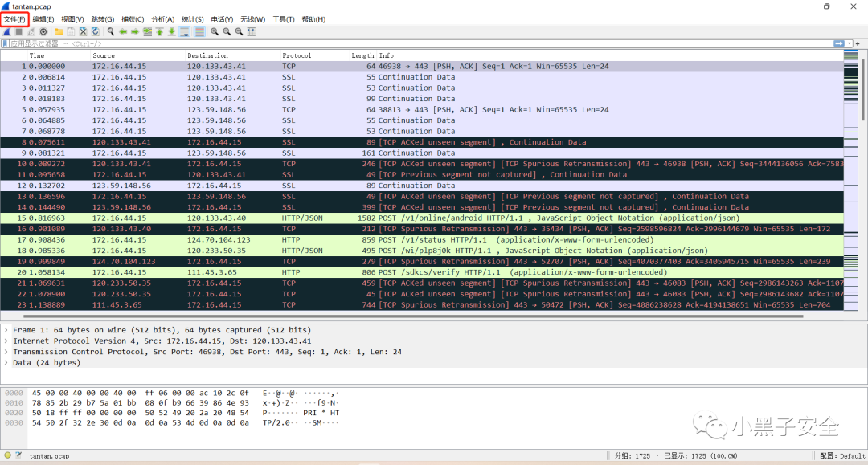
Task: Start capture with the shark fin icon
Action: [x=6, y=32]
